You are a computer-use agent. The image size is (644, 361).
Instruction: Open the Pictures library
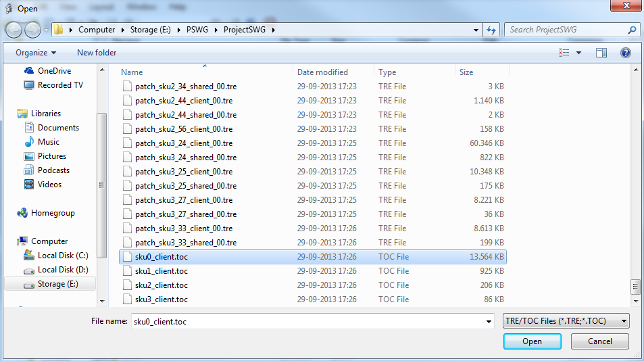click(45, 156)
